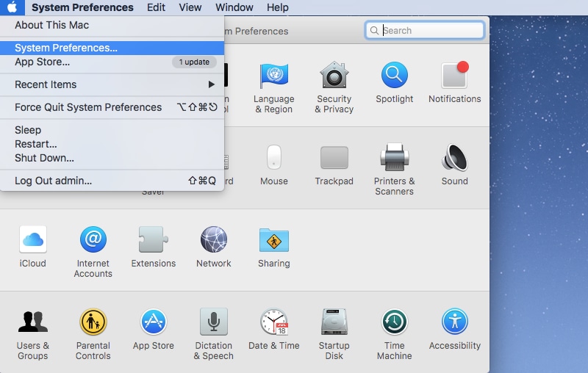Screen dimensions: 588x373
Task: Open the View menu
Action: 190,7
